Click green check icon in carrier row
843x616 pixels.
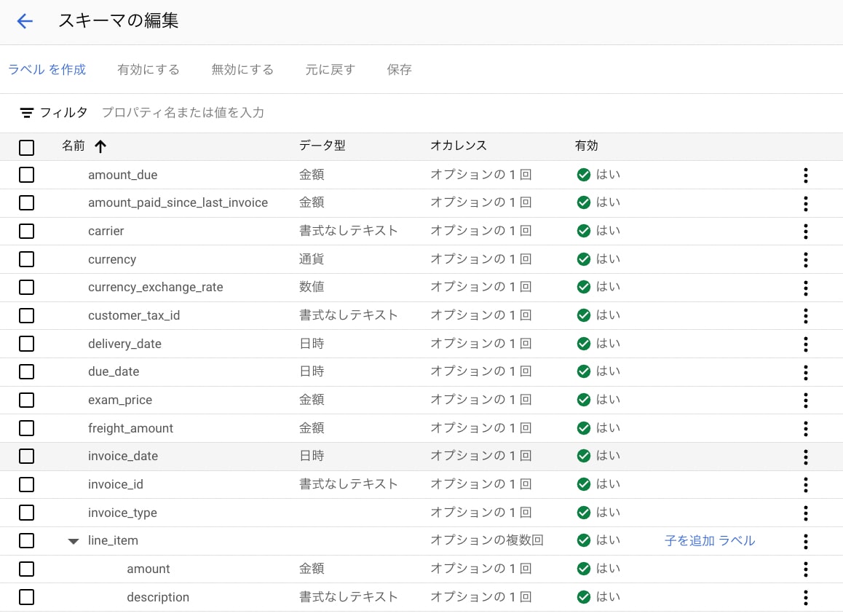tap(583, 231)
